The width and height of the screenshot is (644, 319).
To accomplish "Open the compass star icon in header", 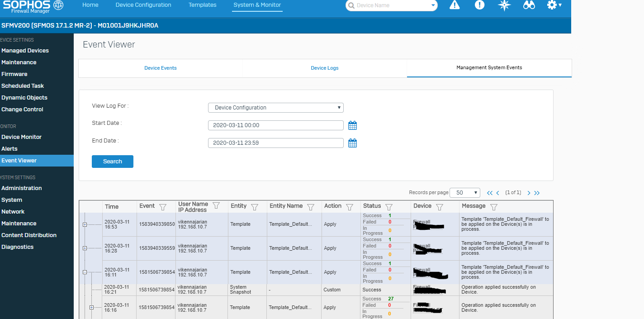I will (x=504, y=5).
